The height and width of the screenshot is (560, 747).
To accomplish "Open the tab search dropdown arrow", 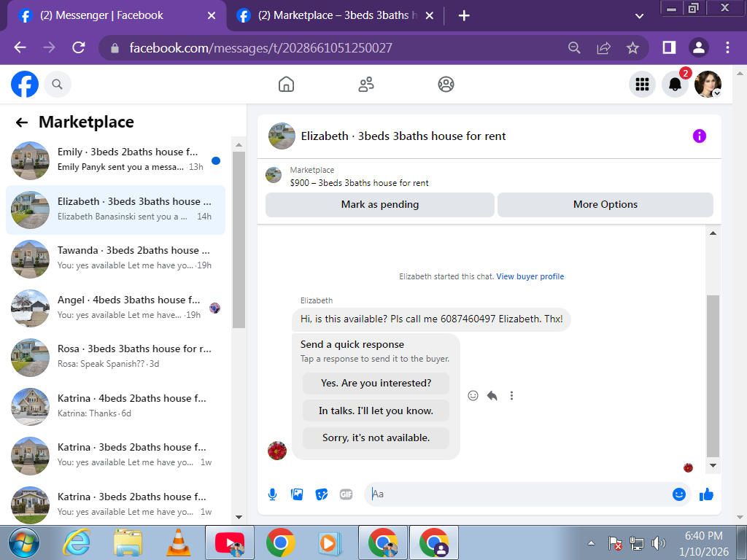I will coord(639,16).
